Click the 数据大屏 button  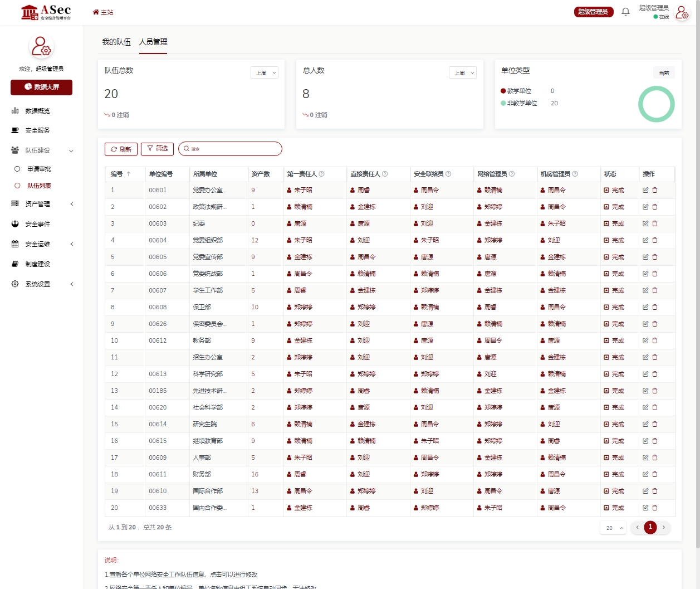(x=41, y=87)
